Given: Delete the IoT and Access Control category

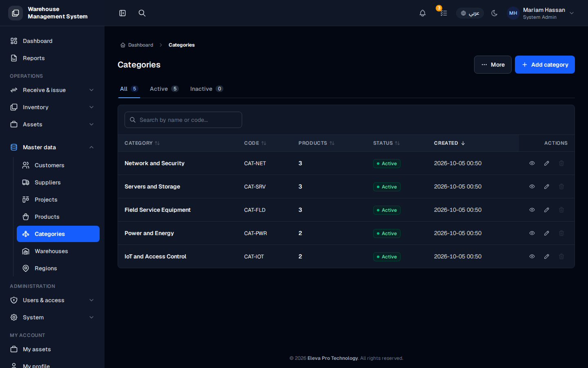Looking at the screenshot, I should 561,256.
